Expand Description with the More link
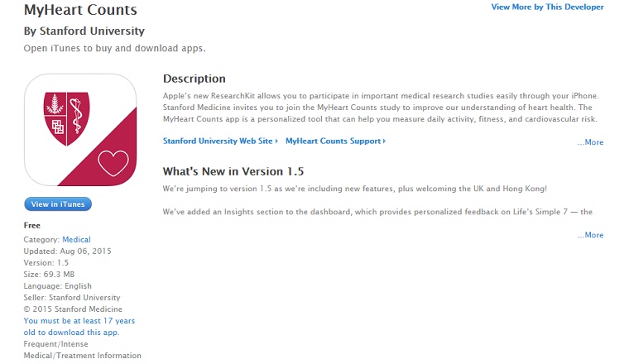Image resolution: width=629 pixels, height=364 pixels. [x=590, y=142]
